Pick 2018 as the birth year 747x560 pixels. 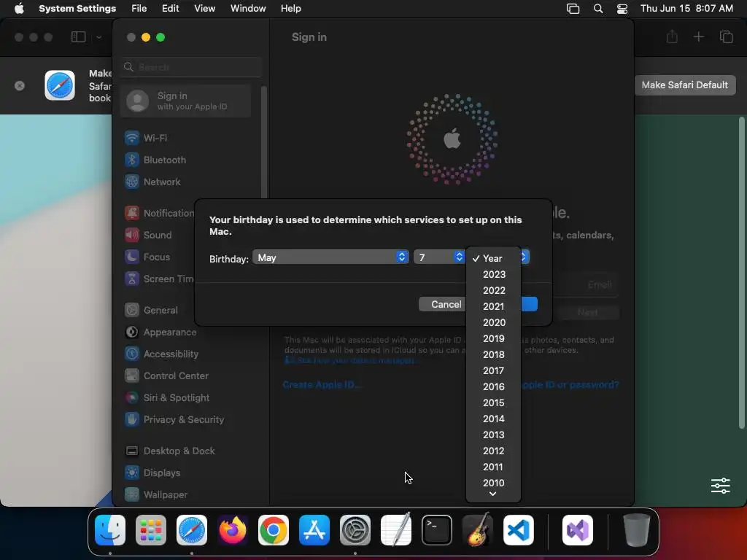click(x=493, y=355)
